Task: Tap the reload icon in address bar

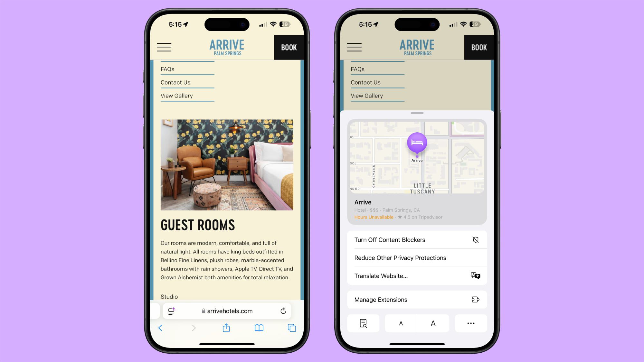Action: 284,311
